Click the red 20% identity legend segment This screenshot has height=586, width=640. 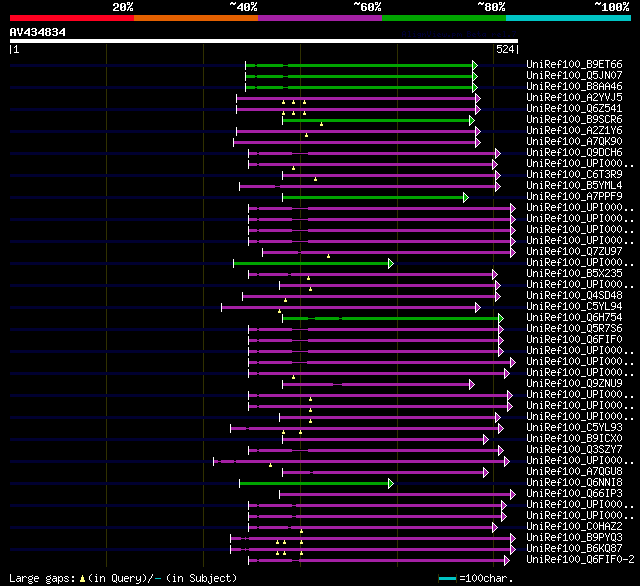[x=72, y=18]
